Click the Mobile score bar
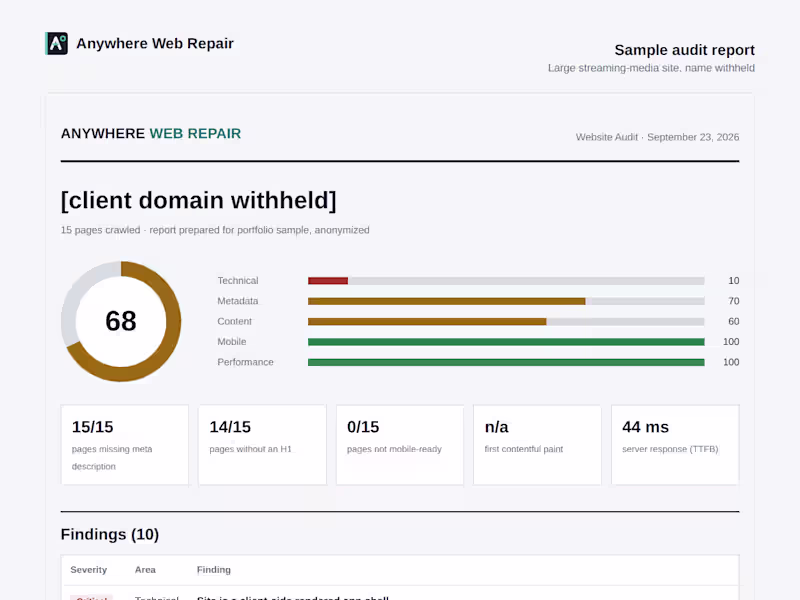Image resolution: width=800 pixels, height=600 pixels. (506, 342)
